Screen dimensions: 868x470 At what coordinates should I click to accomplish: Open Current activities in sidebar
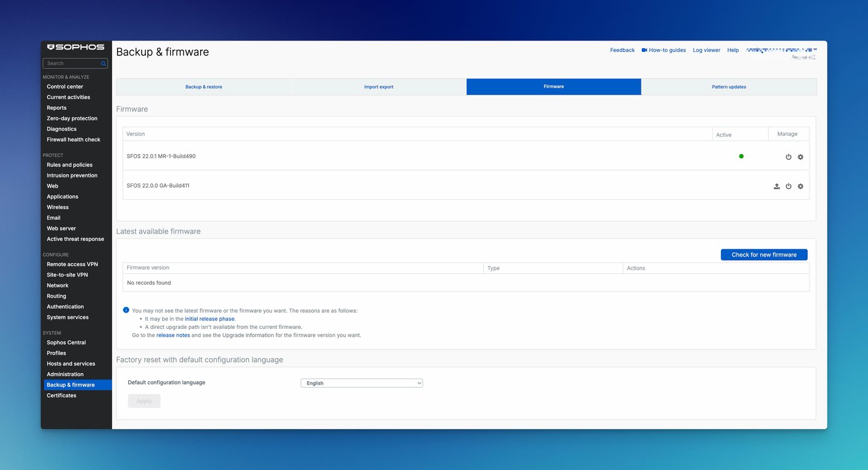click(x=69, y=97)
